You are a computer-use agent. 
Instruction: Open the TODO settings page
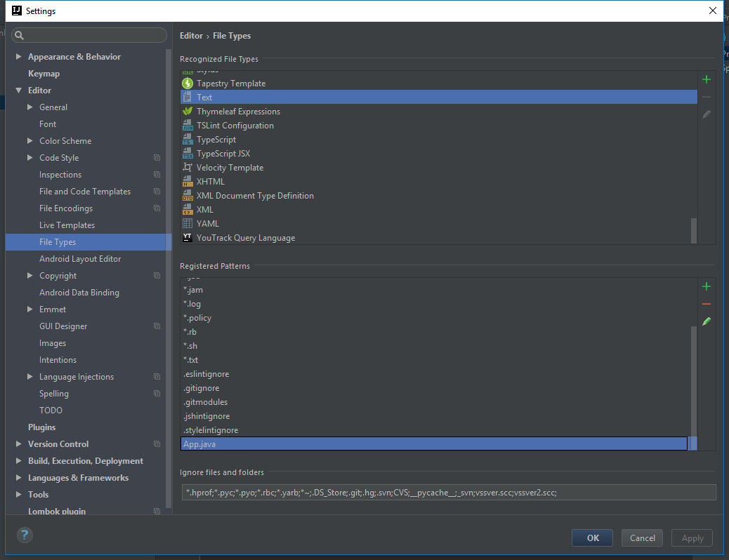click(51, 411)
